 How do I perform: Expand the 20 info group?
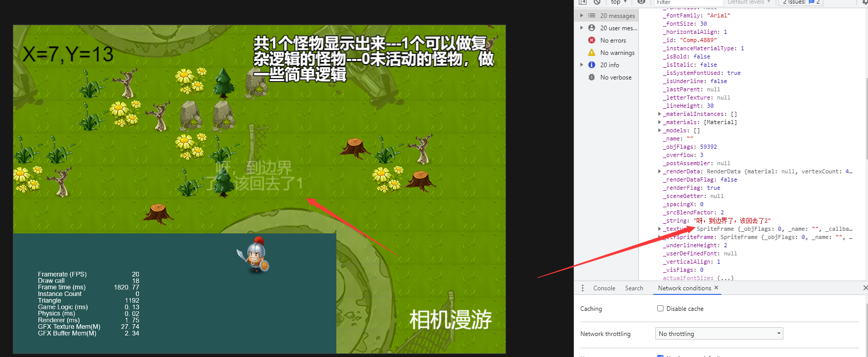pyautogui.click(x=581, y=65)
